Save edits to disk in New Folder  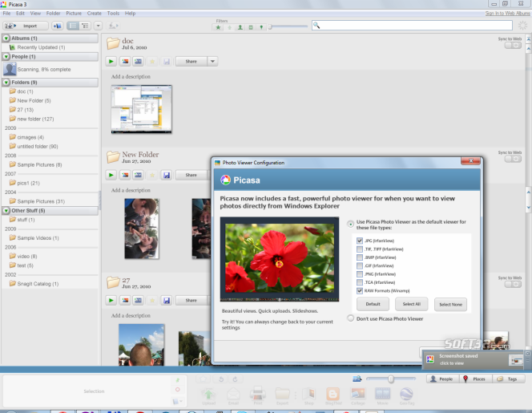coord(167,176)
